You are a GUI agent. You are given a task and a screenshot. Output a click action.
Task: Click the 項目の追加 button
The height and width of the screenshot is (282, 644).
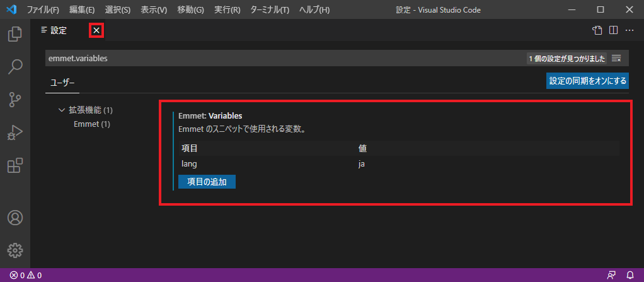click(x=207, y=182)
